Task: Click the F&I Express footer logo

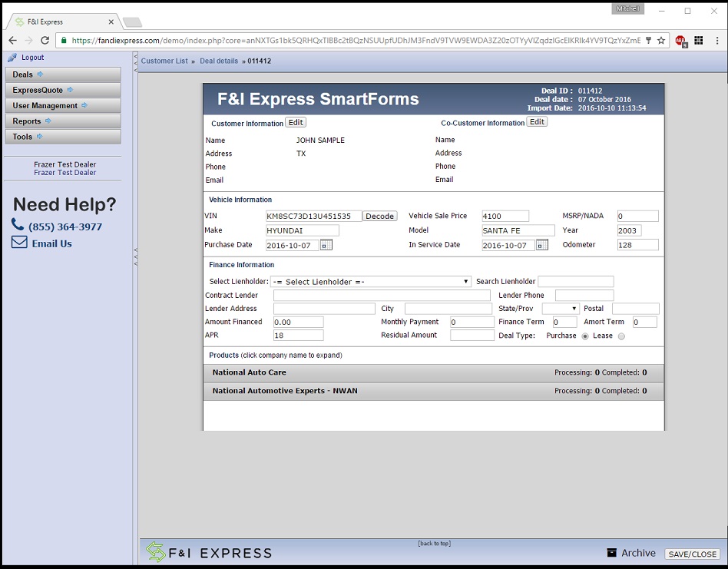Action: pyautogui.click(x=208, y=552)
